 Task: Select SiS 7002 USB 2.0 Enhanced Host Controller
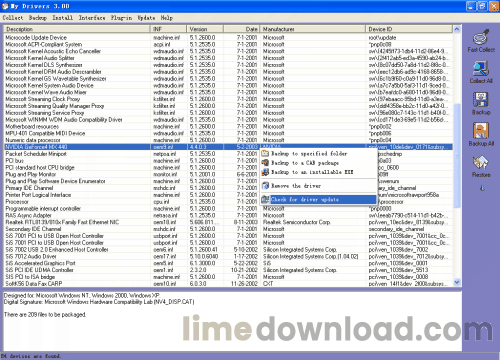click(228, 249)
